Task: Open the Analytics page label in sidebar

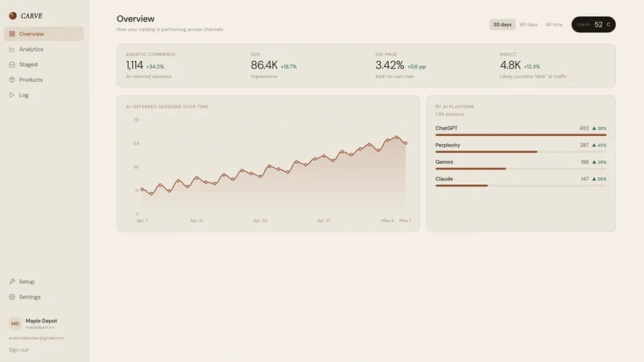Action: pyautogui.click(x=31, y=49)
